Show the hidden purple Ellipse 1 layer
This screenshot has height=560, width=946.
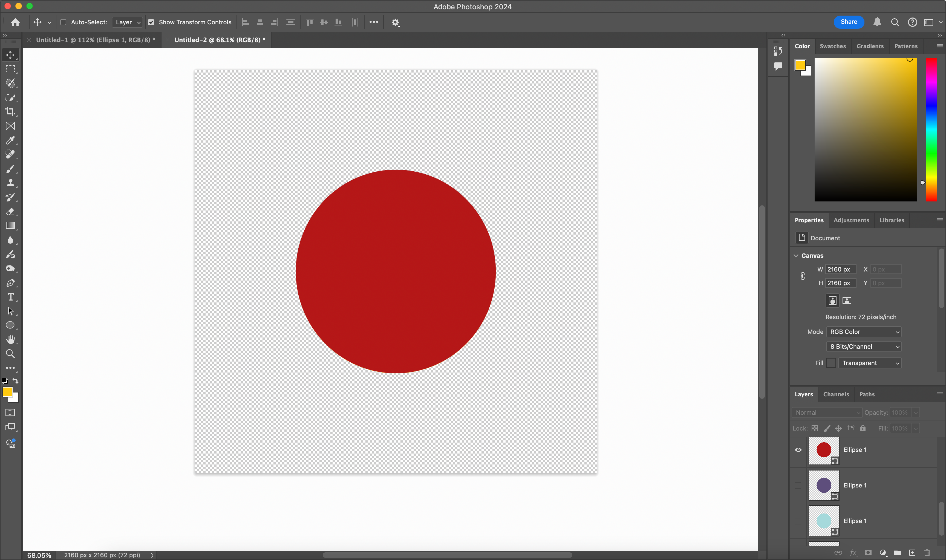coord(798,485)
